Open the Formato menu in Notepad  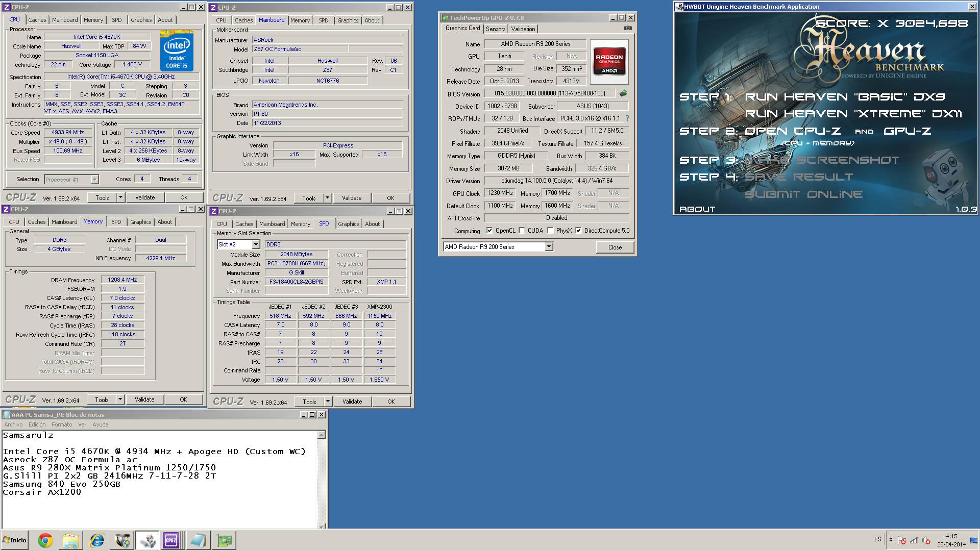(62, 424)
